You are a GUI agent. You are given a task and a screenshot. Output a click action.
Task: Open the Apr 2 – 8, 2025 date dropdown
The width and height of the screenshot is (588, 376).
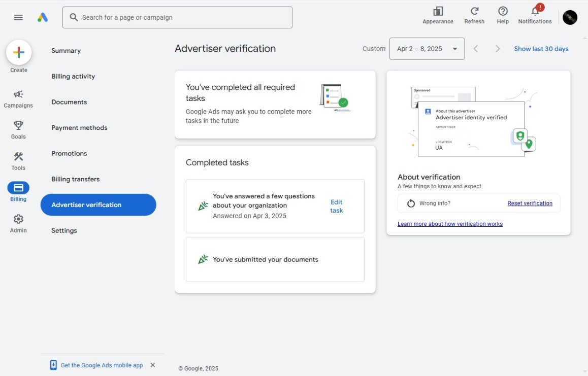click(x=427, y=49)
